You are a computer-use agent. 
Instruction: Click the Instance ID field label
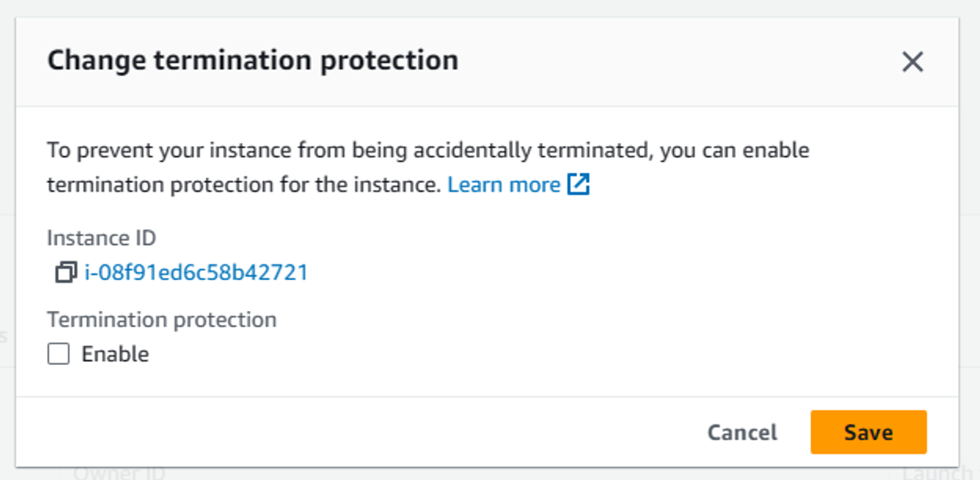[x=101, y=238]
